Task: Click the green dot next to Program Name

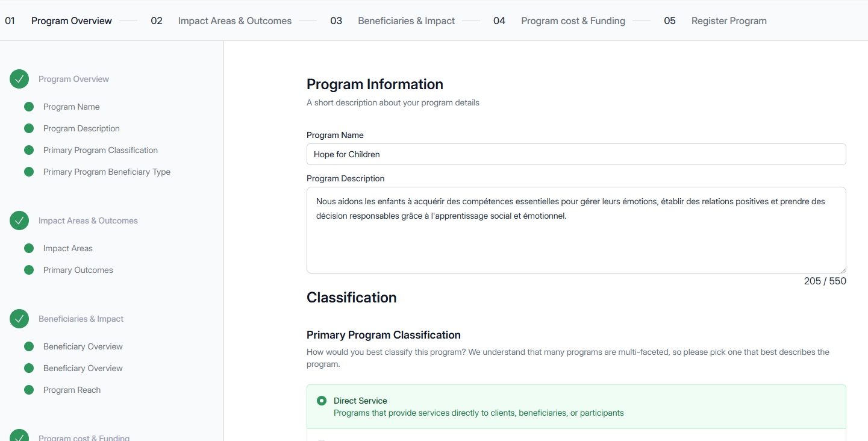Action: tap(29, 107)
